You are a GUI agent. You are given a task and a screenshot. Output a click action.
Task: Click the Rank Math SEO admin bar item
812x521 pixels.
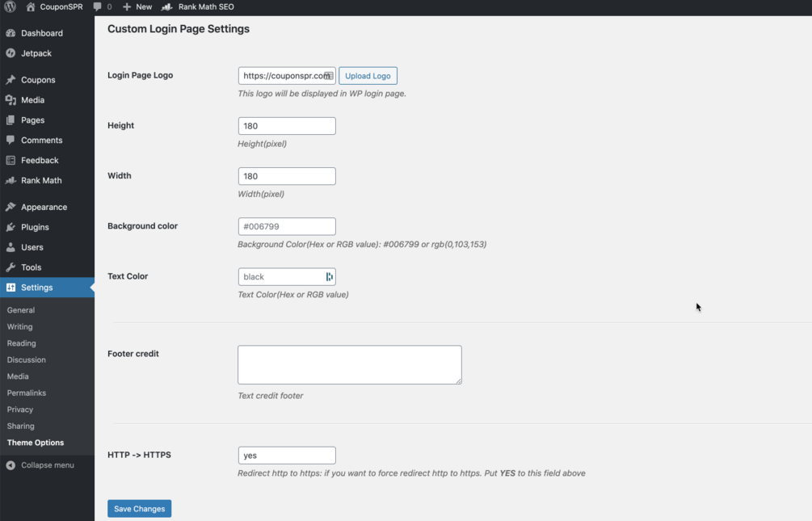(198, 6)
